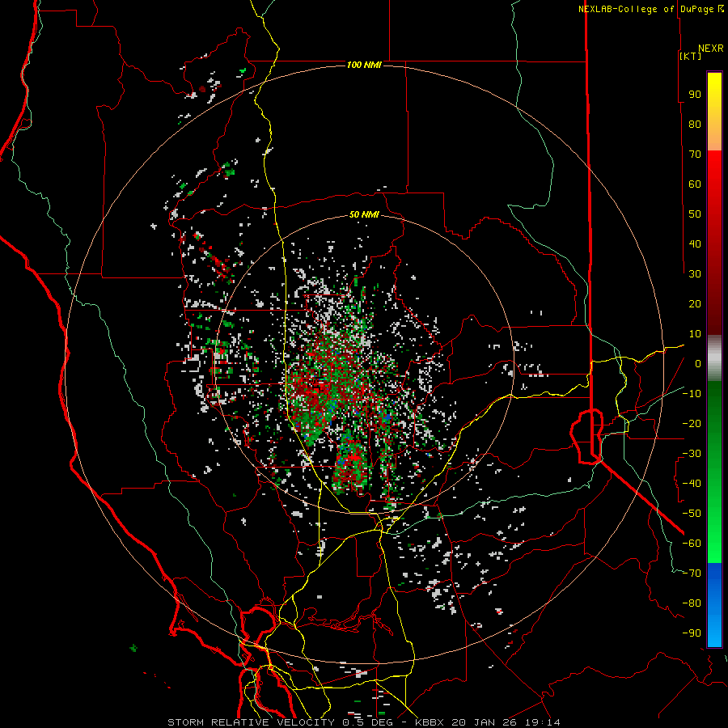The image size is (728, 728).
Task: Pick the blue bottom section of color bar
Action: (x=714, y=604)
